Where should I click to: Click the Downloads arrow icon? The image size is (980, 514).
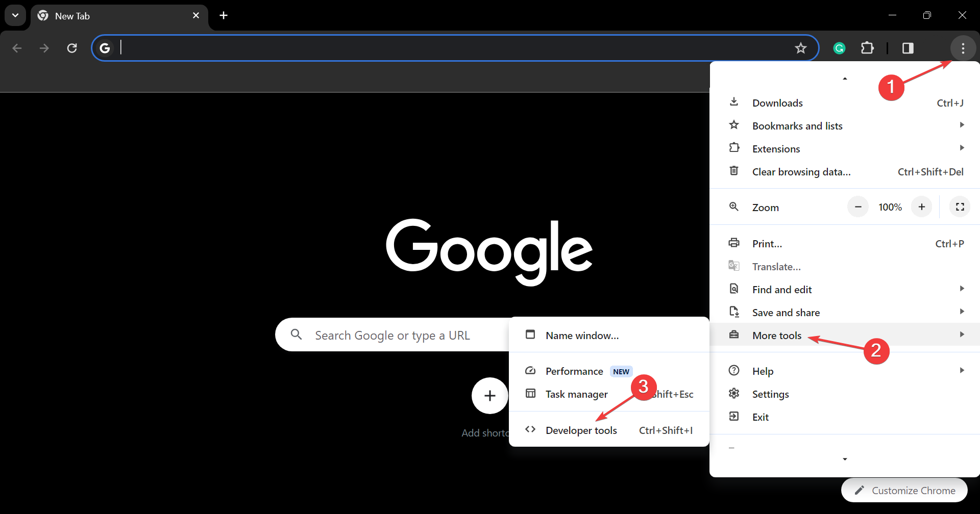pyautogui.click(x=734, y=101)
